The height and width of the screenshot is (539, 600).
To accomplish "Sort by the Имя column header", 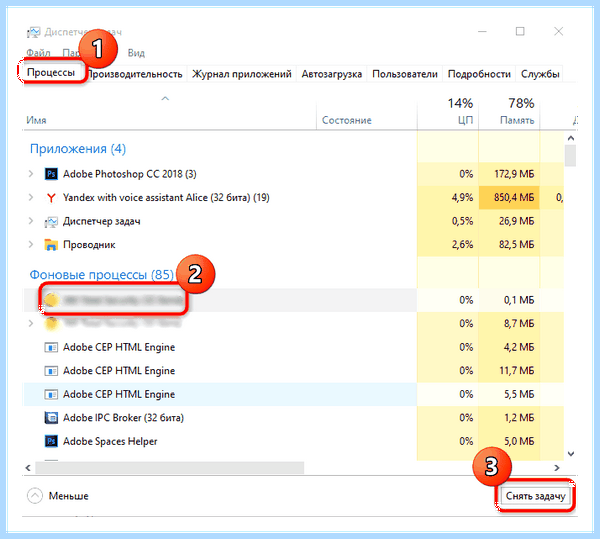I will [169, 114].
